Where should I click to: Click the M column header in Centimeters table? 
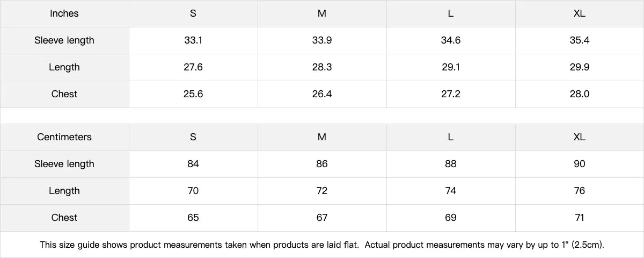(322, 137)
